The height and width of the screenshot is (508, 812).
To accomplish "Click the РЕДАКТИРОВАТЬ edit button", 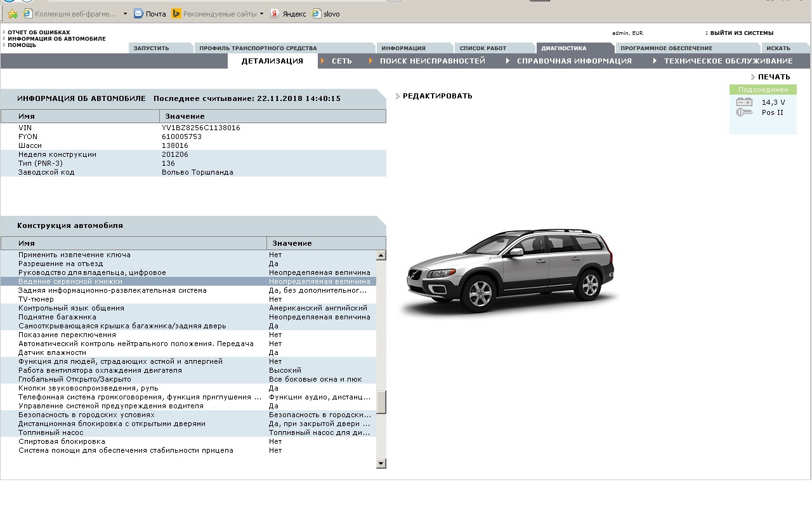I will (x=437, y=96).
